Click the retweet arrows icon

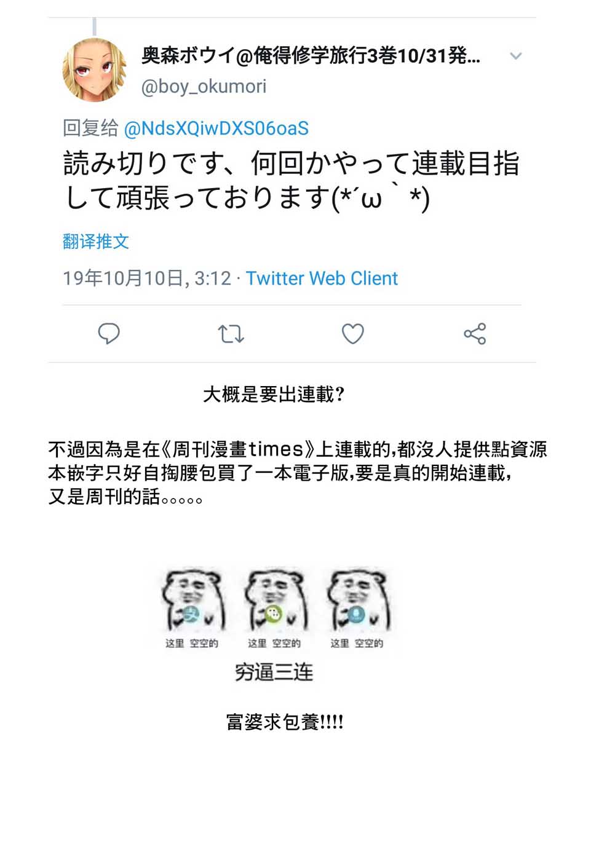pyautogui.click(x=231, y=334)
